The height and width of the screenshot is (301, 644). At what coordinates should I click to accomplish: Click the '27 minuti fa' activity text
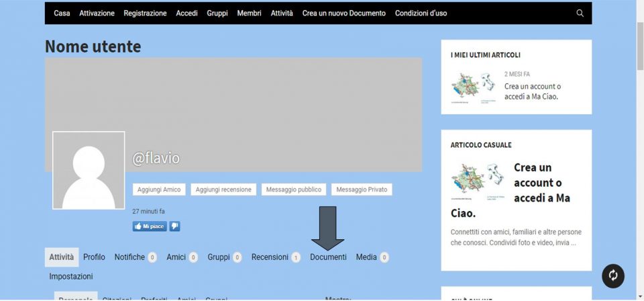click(x=148, y=212)
